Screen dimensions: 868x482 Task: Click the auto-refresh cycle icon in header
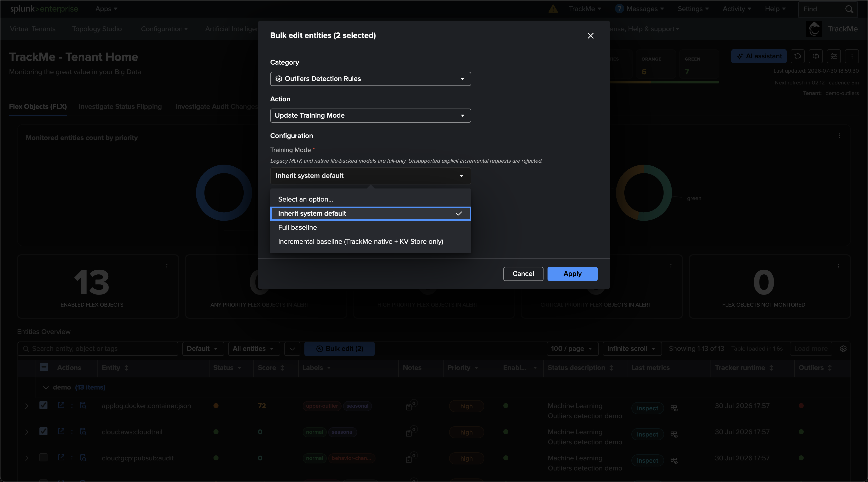[x=816, y=56]
